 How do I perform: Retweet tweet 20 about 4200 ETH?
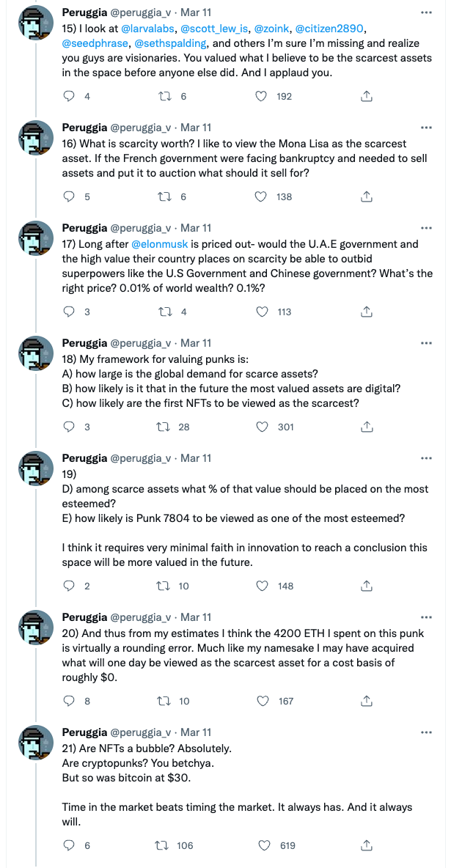[x=164, y=701]
